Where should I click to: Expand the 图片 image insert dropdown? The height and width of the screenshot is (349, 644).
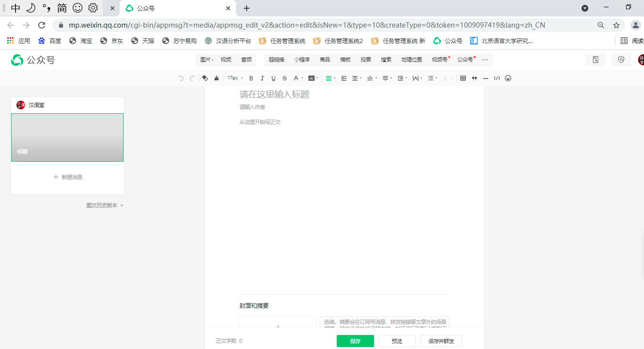[206, 60]
